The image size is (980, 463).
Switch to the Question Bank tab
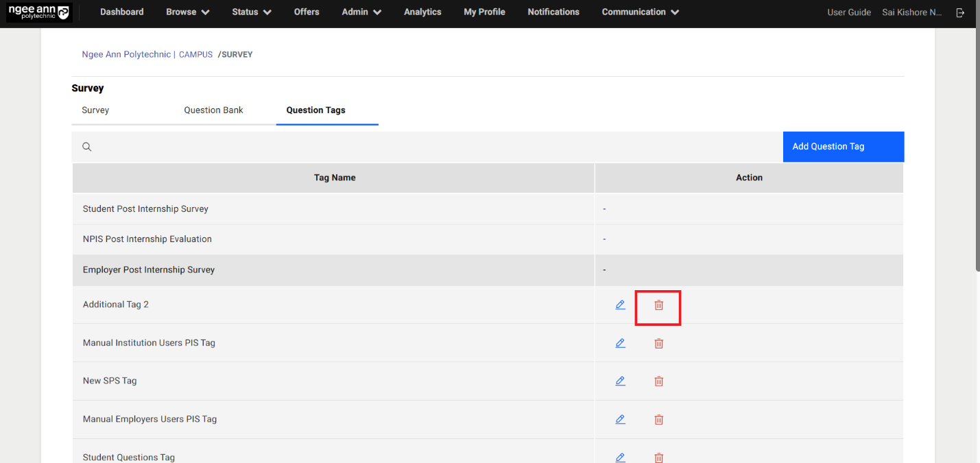click(213, 110)
